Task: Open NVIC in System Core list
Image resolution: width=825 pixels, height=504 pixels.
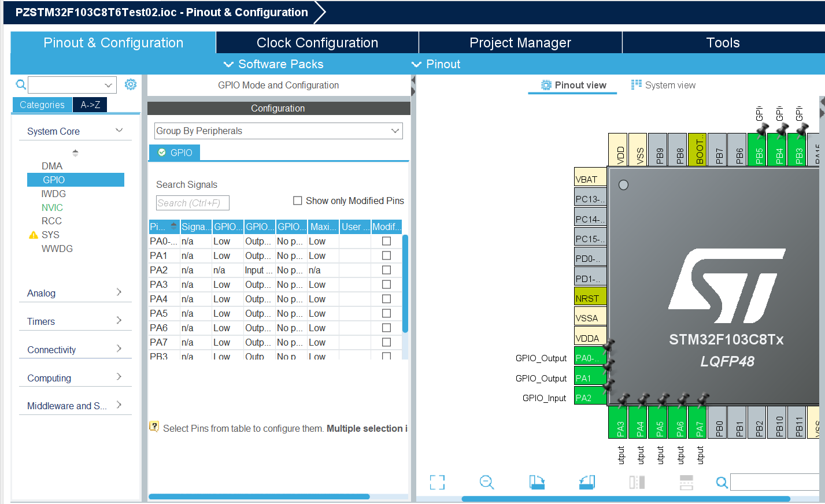Action: 52,207
